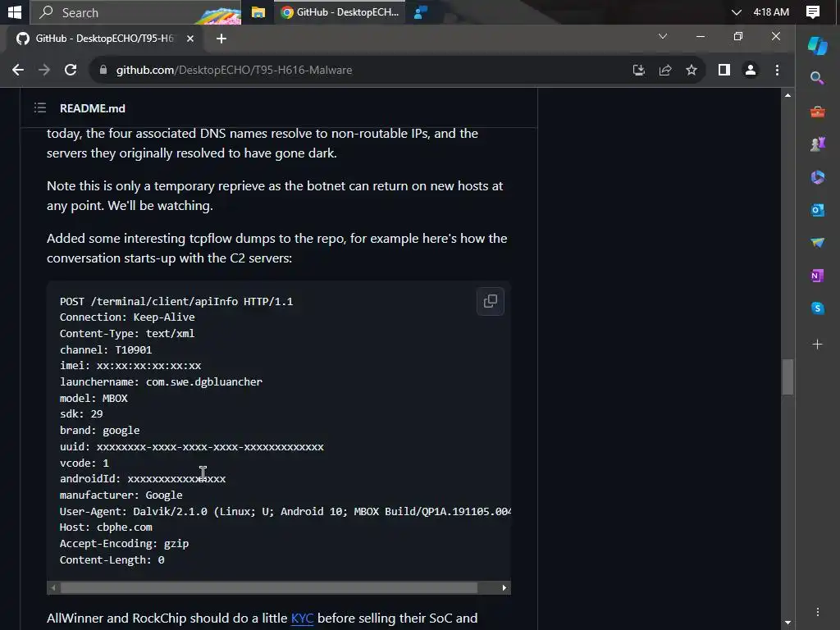Viewport: 840px width, 630px height.
Task: Open the sidebar Drop paper-plane icon
Action: (818, 243)
